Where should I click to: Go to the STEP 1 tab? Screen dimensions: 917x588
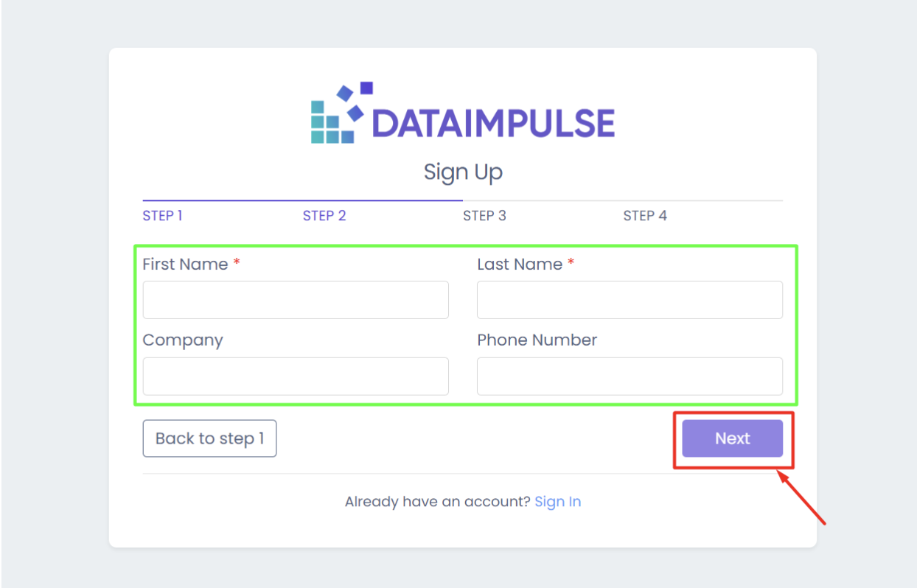tap(162, 216)
